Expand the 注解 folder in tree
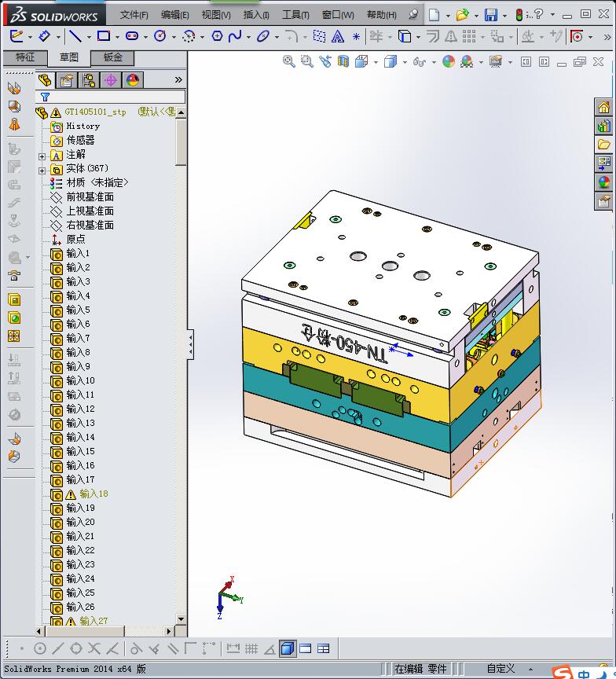 coord(42,156)
